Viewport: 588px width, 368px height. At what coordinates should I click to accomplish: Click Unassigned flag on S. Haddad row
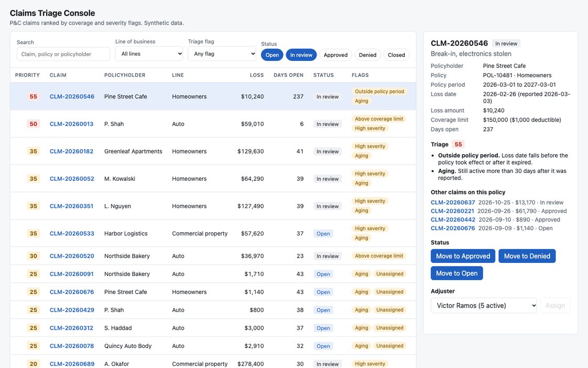pos(390,328)
